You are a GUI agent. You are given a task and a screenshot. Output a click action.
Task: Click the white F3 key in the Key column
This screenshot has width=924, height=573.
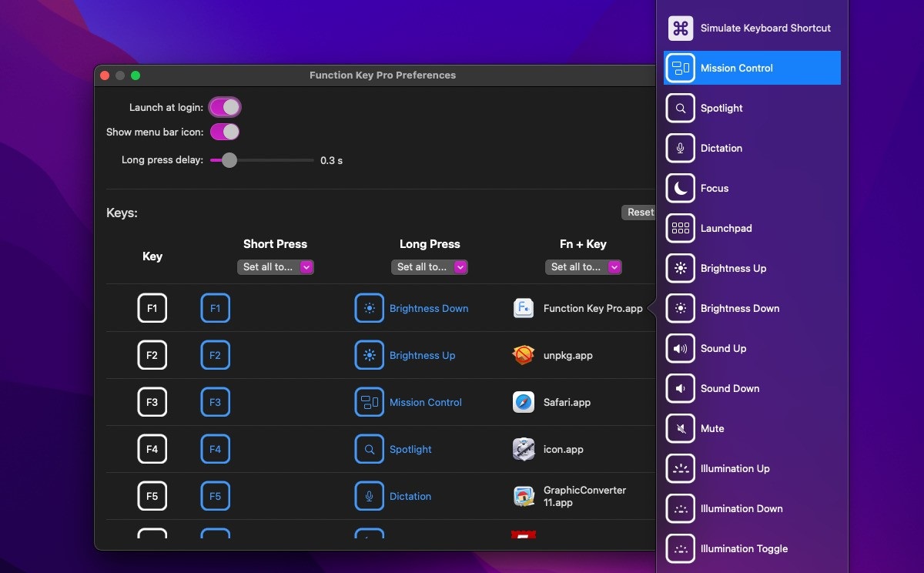pos(152,402)
